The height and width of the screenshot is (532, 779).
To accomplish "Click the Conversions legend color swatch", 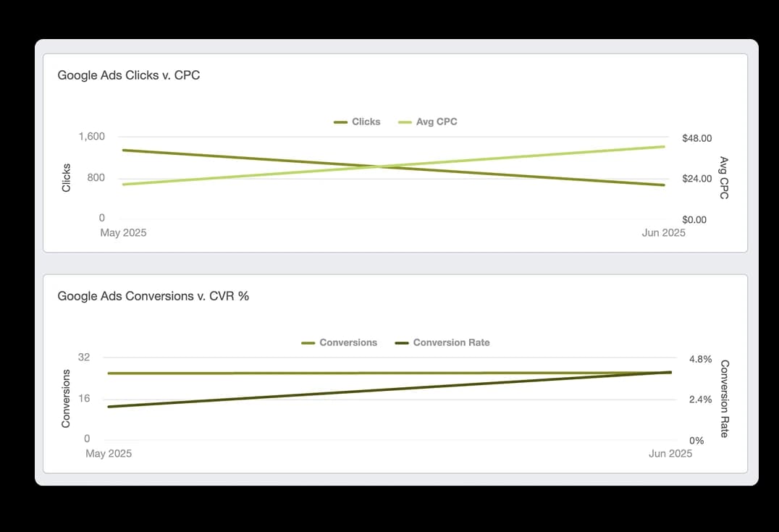I will (x=308, y=343).
